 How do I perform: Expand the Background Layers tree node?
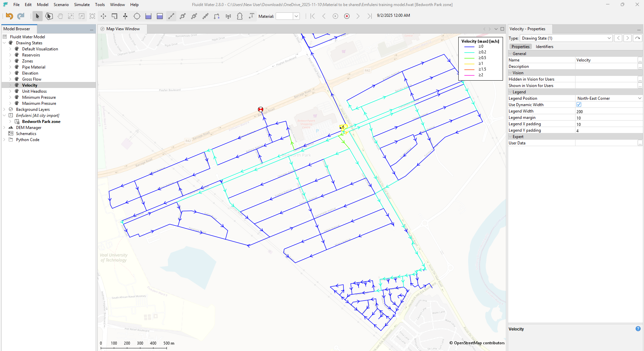click(x=4, y=109)
